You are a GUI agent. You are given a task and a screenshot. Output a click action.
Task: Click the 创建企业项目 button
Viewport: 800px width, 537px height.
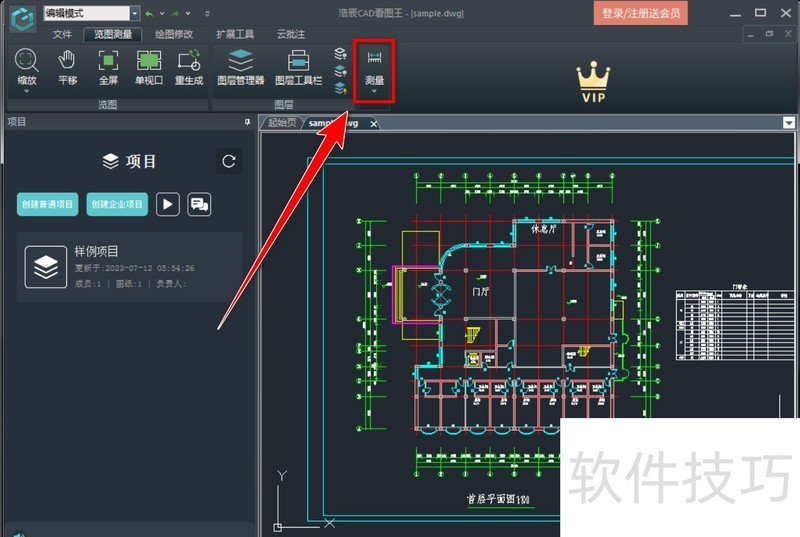117,204
